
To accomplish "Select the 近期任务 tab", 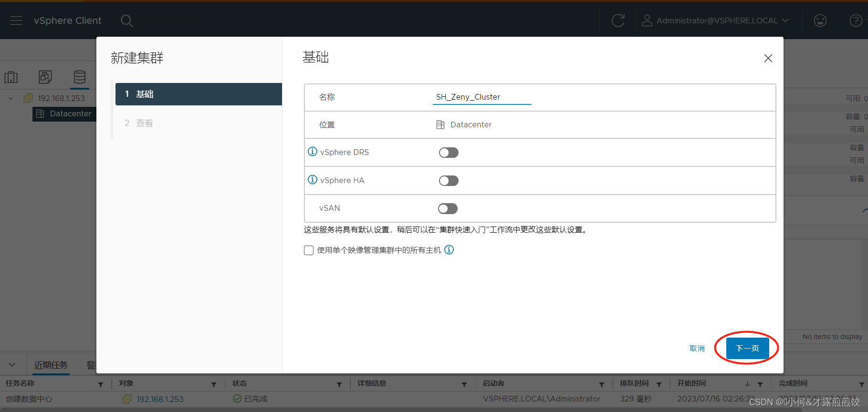I will (x=51, y=365).
